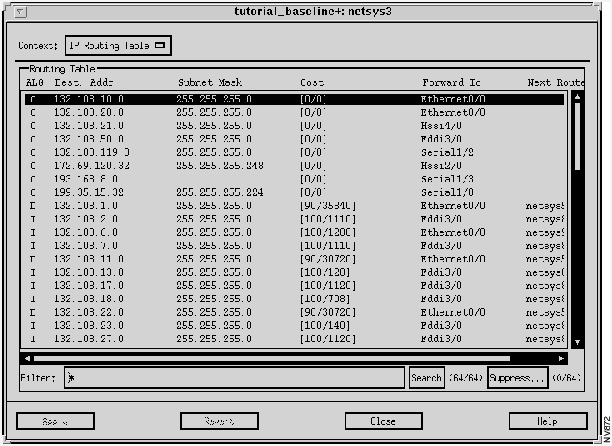Click the horizontal scrollbar right arrow
Screen dimensions: 612x446
(563, 357)
